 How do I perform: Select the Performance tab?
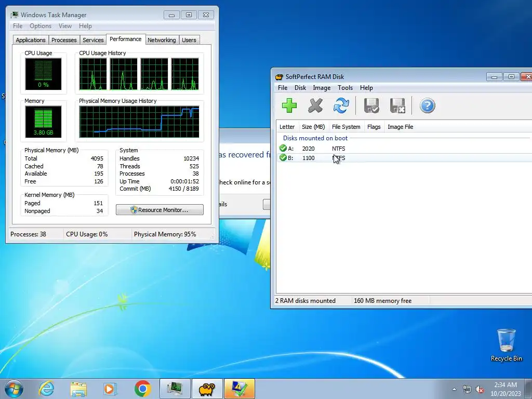tap(126, 39)
